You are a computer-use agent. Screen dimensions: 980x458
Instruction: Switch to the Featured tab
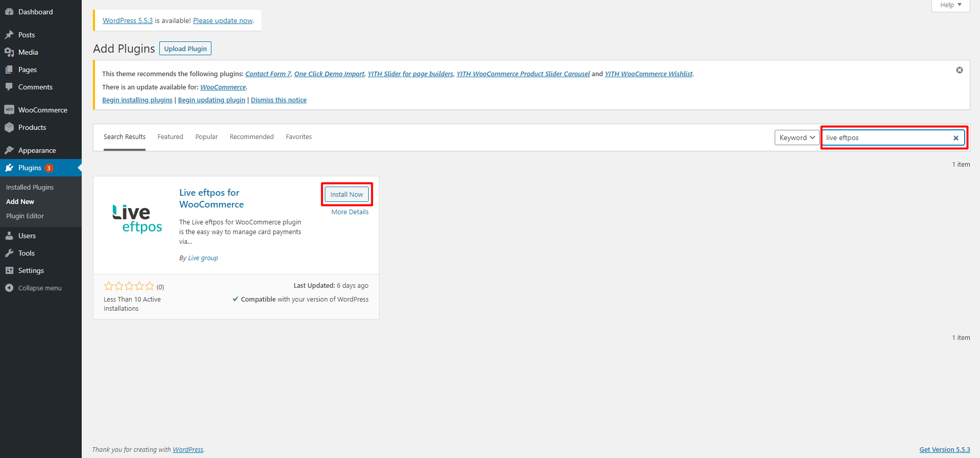[x=171, y=137]
